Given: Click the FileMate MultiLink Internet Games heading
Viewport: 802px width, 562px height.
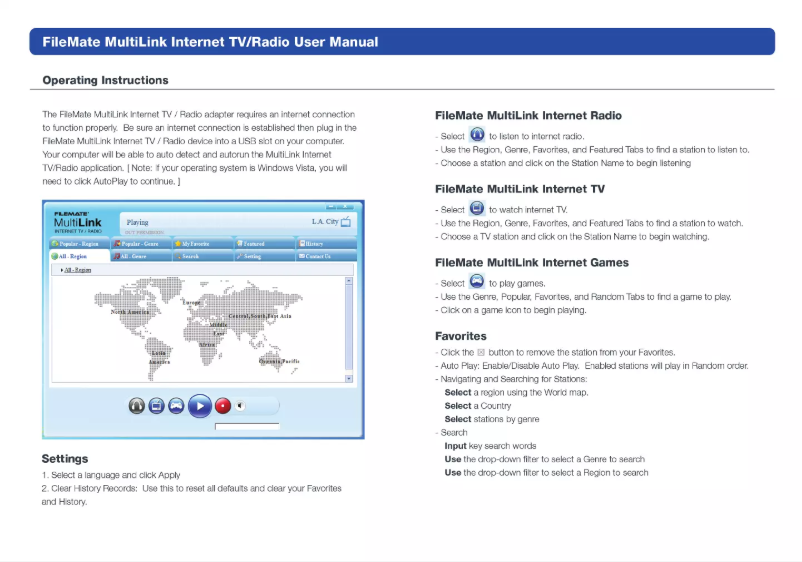Looking at the screenshot, I should (x=532, y=263).
